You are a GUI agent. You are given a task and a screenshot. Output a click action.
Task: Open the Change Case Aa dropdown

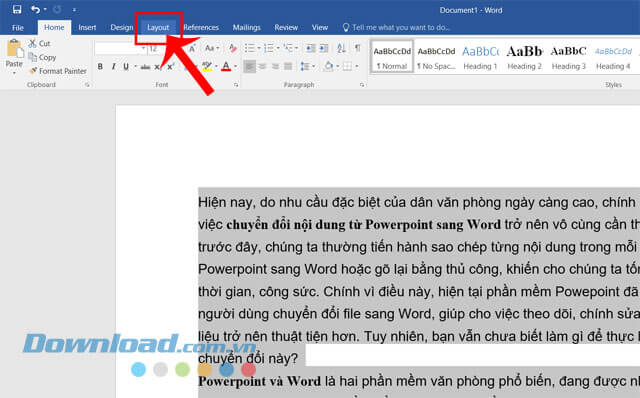(212, 48)
